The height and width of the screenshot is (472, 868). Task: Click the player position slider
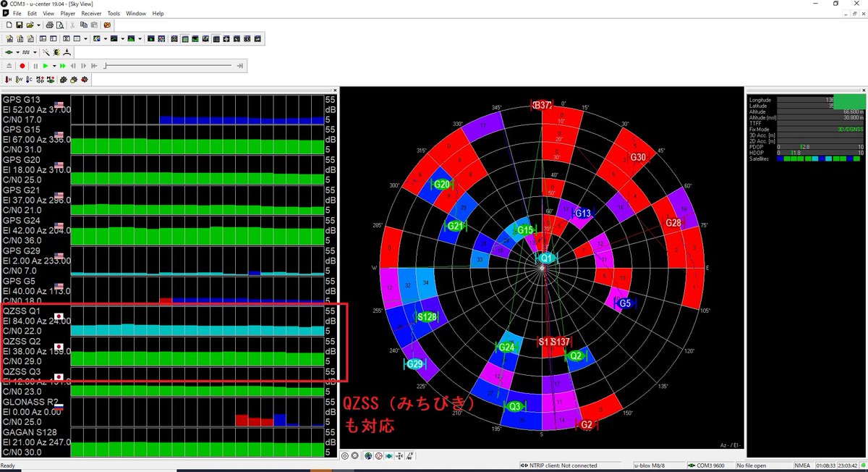[168, 66]
